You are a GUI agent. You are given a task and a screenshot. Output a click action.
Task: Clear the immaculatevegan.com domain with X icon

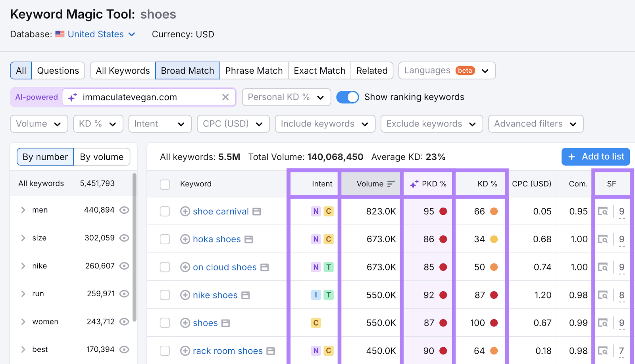click(225, 97)
